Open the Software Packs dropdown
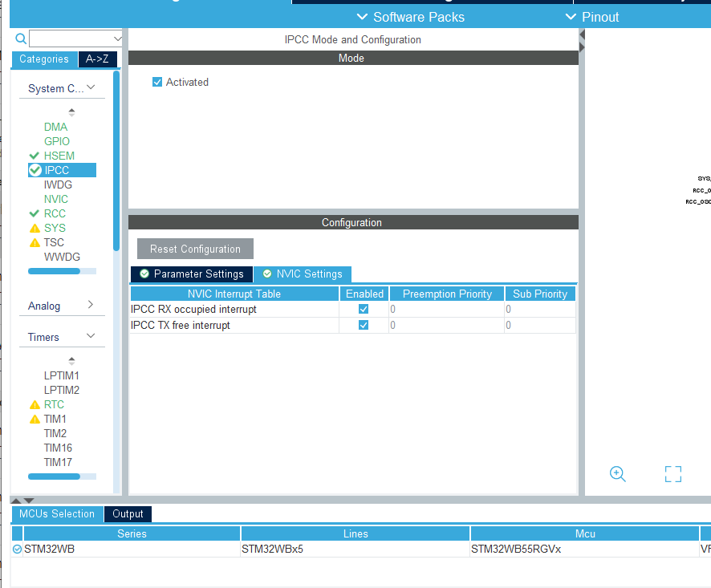 411,17
